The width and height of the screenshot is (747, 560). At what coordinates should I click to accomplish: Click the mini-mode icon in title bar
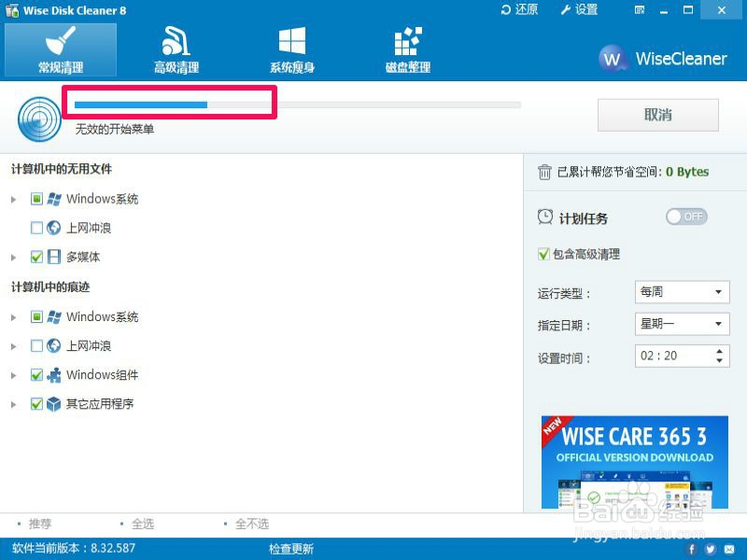(x=640, y=10)
